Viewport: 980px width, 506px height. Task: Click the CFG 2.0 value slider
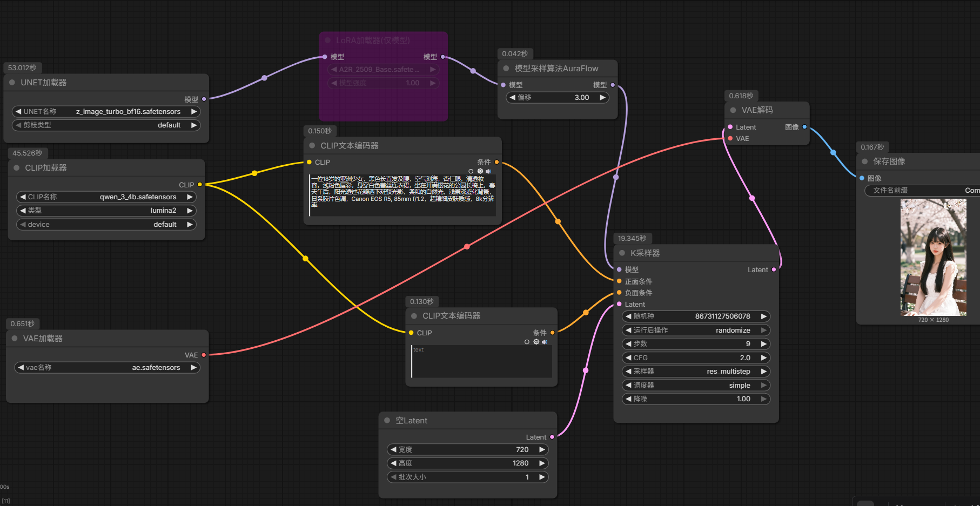point(696,357)
